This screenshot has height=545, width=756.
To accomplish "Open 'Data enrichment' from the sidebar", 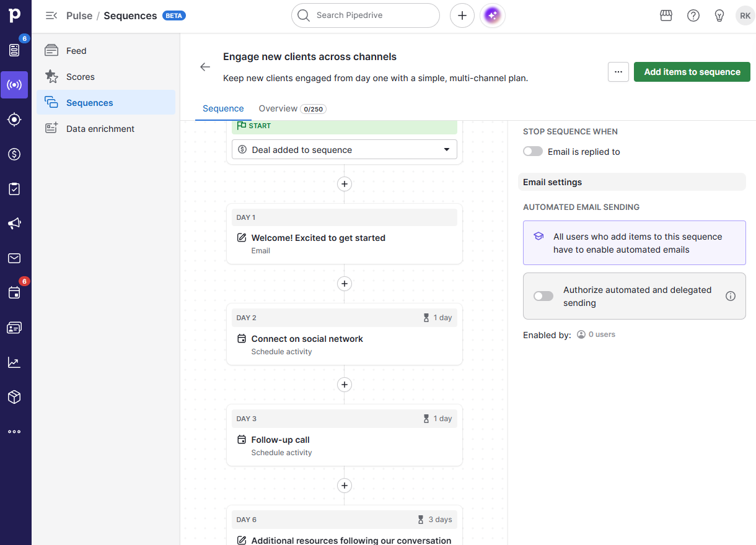I will pos(100,128).
